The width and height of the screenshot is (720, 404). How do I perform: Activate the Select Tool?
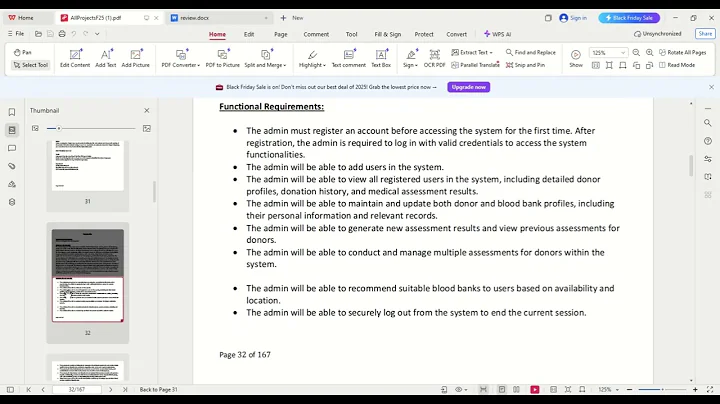[30, 65]
